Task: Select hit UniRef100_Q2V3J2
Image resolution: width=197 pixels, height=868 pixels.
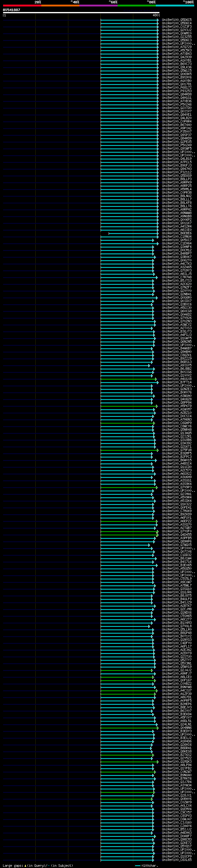Action: [177, 30]
